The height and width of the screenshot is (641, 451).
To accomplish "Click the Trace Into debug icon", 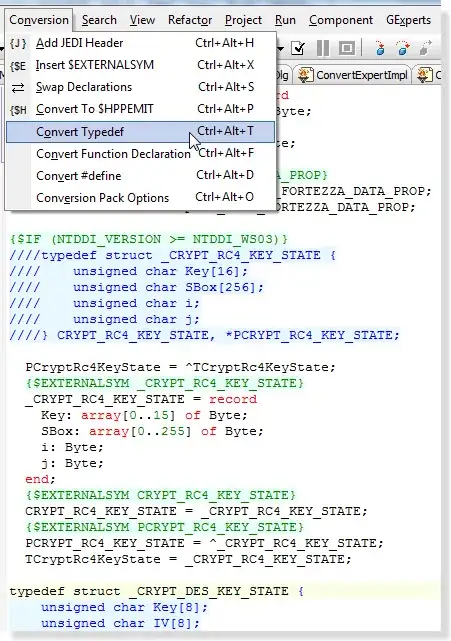I will [380, 48].
